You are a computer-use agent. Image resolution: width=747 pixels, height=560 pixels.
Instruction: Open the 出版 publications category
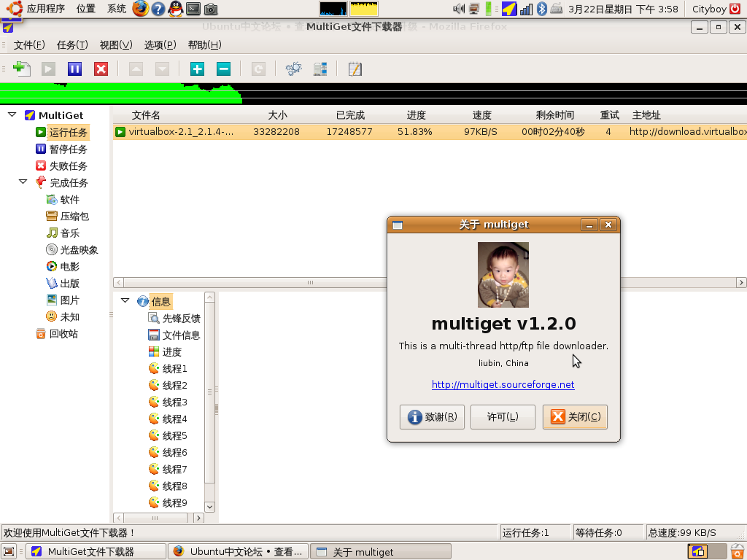pyautogui.click(x=69, y=284)
